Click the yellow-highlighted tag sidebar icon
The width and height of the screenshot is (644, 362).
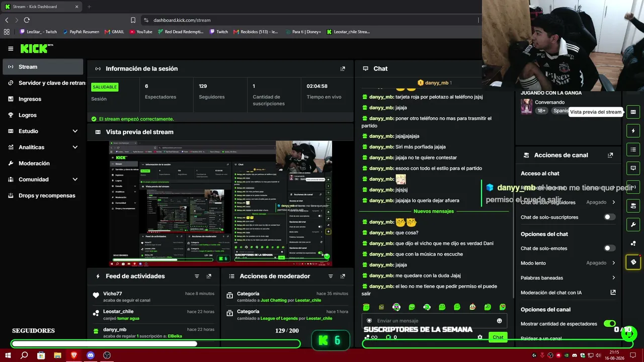tap(633, 262)
